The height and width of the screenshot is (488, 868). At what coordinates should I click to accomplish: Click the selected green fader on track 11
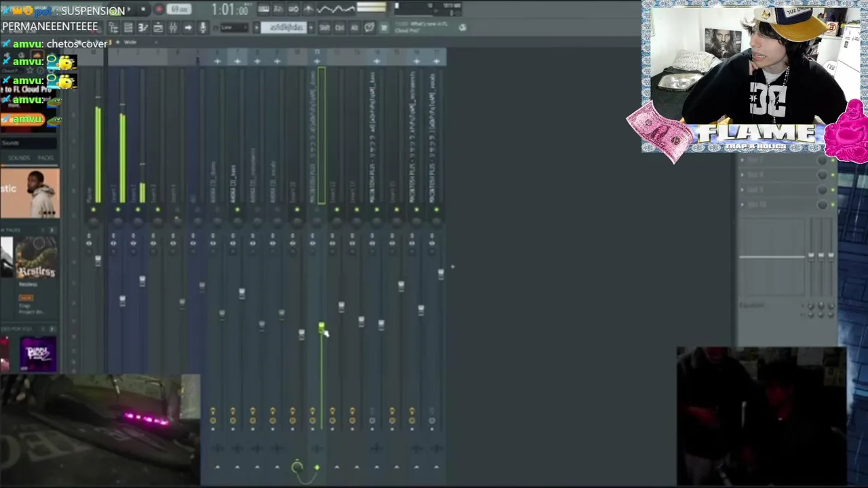coord(321,328)
